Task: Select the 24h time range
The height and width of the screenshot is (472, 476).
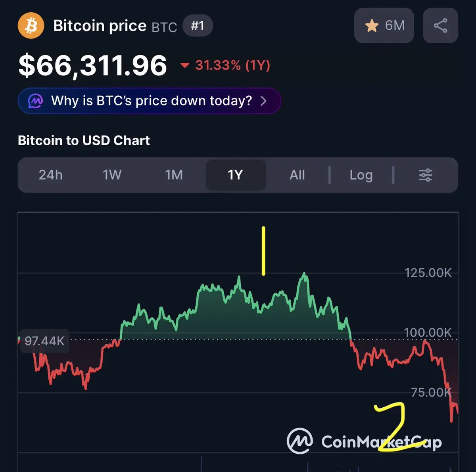Action: [x=51, y=175]
